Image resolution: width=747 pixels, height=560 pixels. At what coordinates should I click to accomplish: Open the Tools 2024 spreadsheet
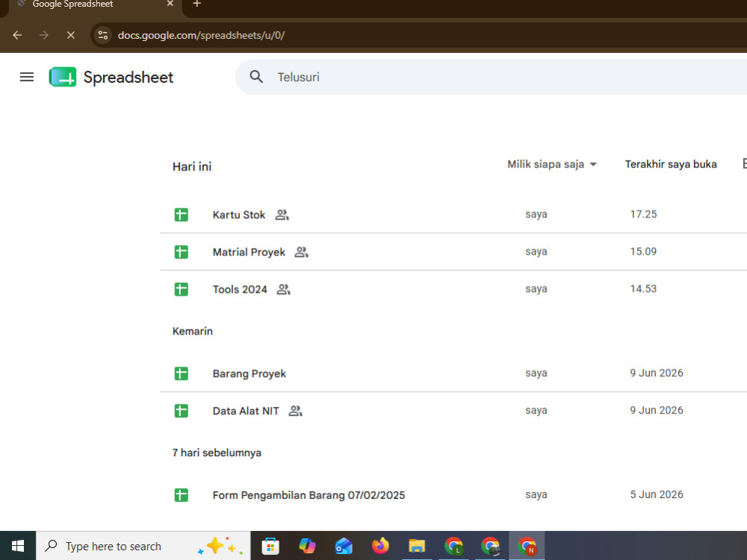pyautogui.click(x=240, y=289)
